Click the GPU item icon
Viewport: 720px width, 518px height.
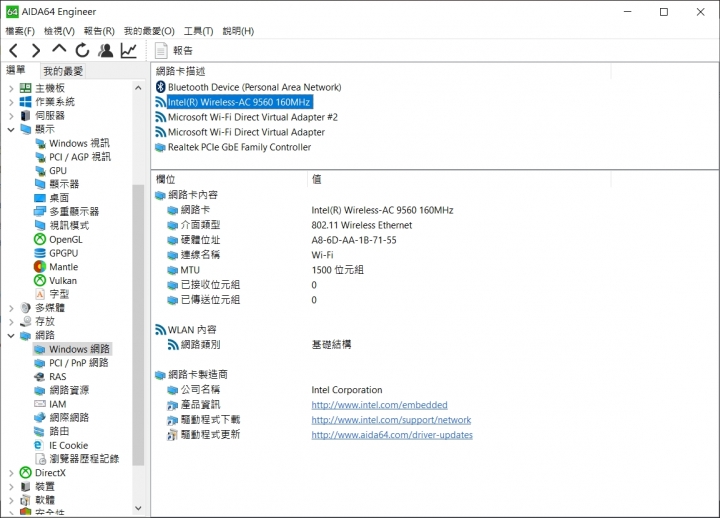click(40, 171)
